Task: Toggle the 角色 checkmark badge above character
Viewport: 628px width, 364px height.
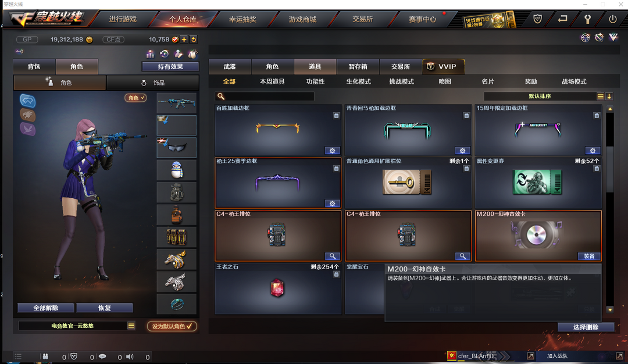Action: click(135, 98)
